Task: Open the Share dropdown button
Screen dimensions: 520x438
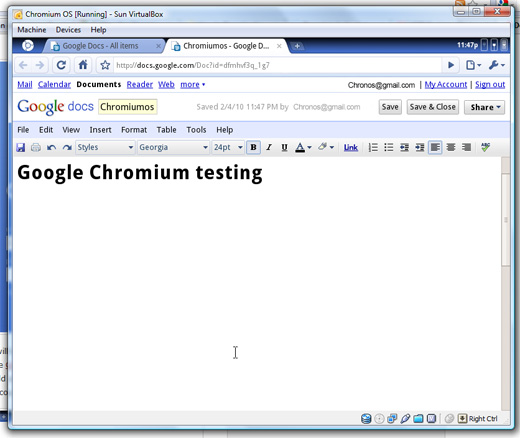Action: [485, 107]
